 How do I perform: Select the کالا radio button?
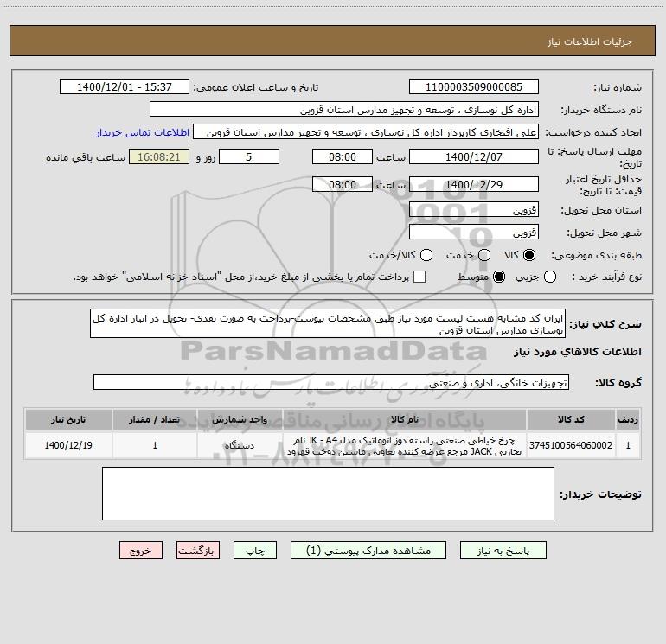click(x=529, y=255)
